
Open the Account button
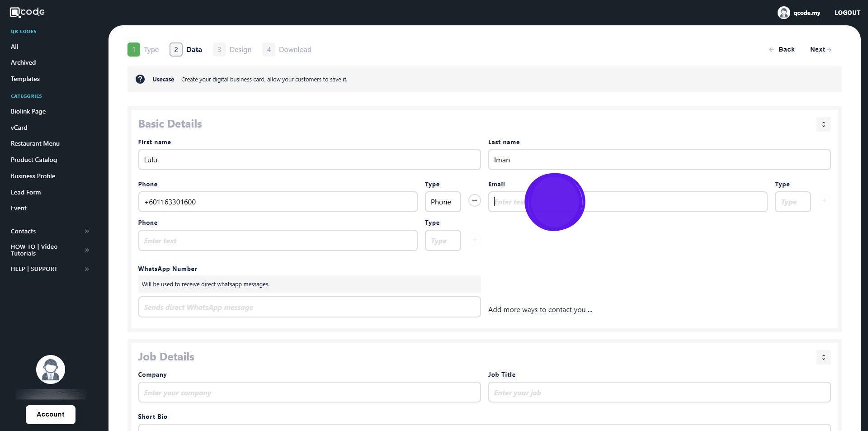click(x=51, y=414)
